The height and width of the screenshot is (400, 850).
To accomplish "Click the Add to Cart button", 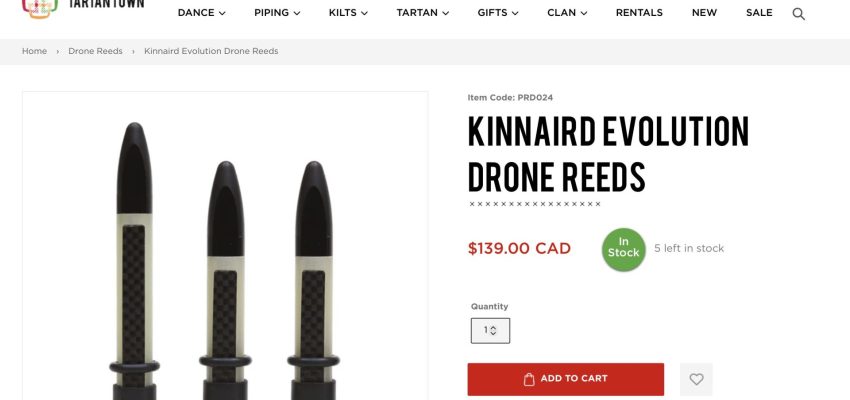I will click(x=565, y=379).
